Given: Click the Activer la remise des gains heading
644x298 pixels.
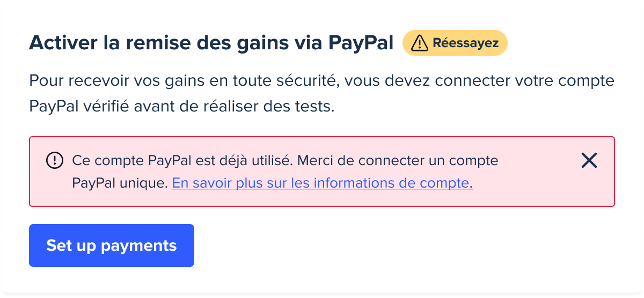Looking at the screenshot, I should click(x=211, y=43).
